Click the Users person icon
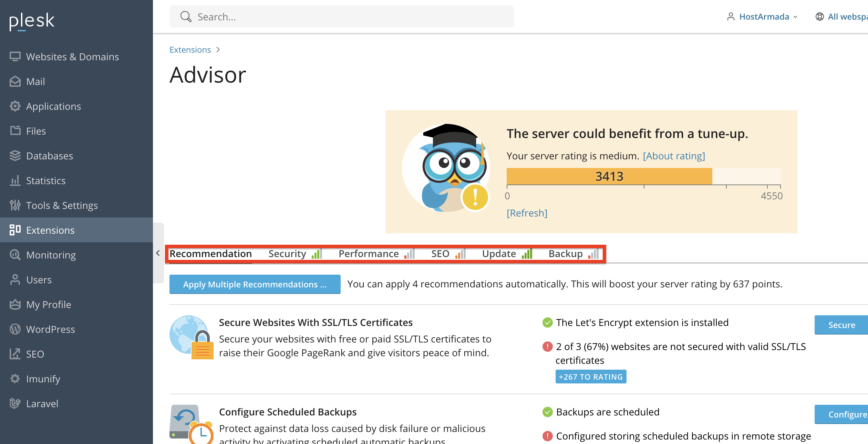Viewport: 868px width, 444px height. [15, 279]
